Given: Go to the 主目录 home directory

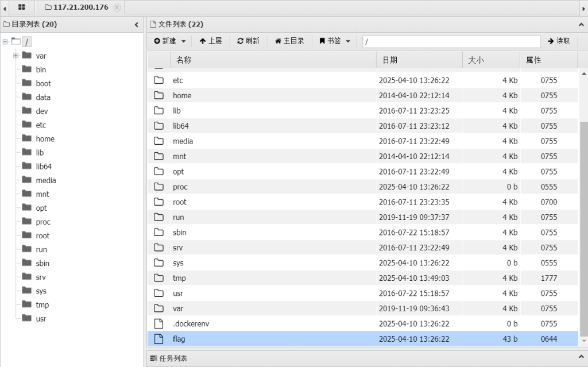Looking at the screenshot, I should click(289, 41).
